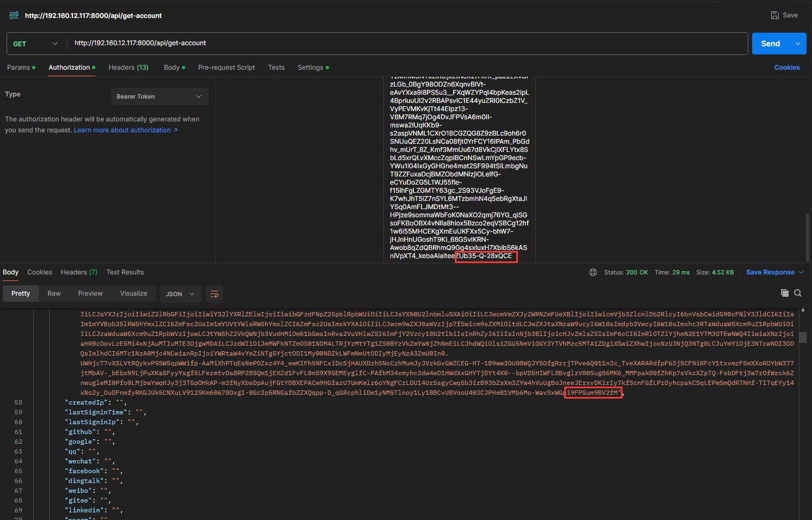Toggle the wrap lines icon next to JSON
812x520 pixels.
[x=215, y=294]
